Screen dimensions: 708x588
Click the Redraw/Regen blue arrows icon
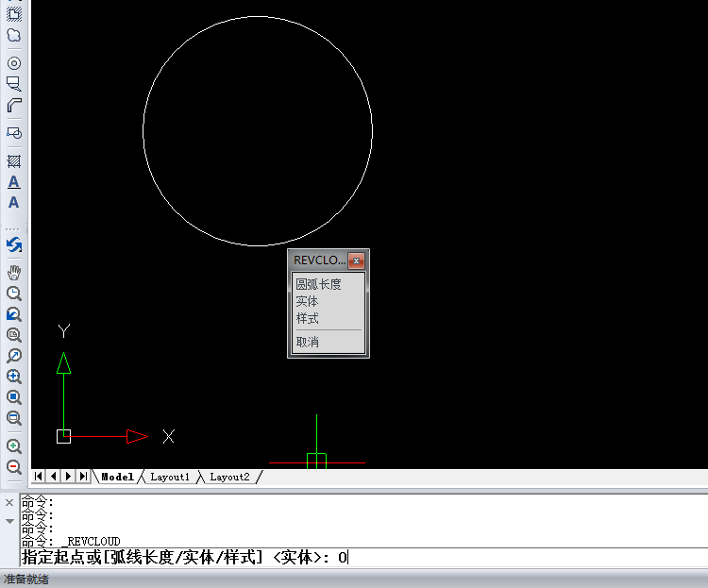point(14,244)
